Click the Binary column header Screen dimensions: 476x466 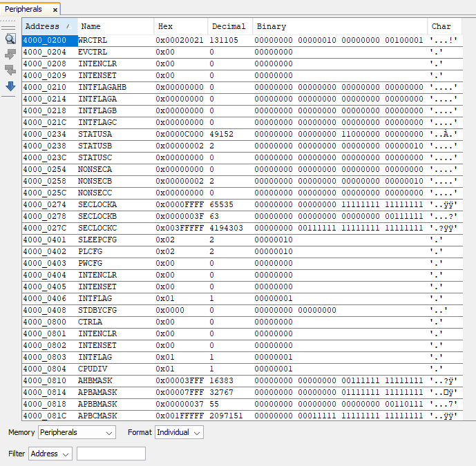(339, 26)
